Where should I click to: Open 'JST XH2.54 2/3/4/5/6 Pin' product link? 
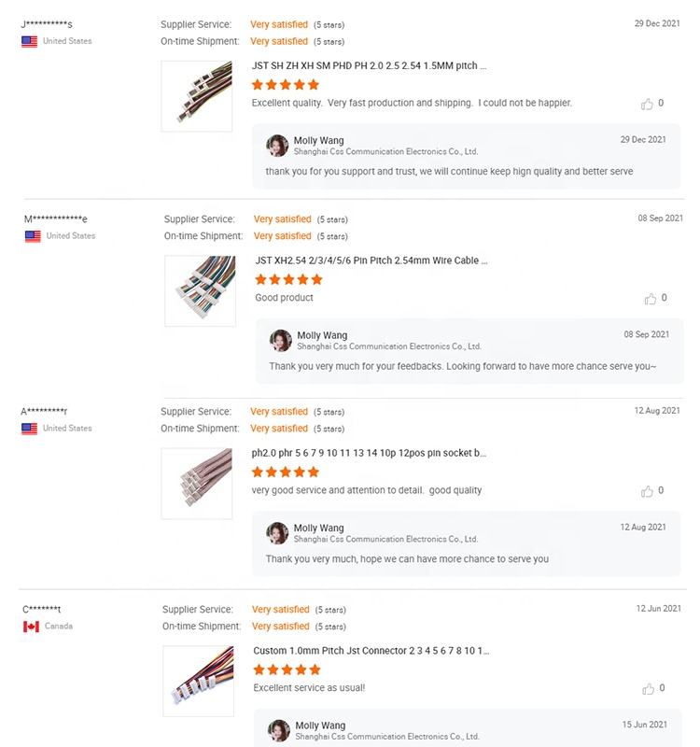[x=371, y=261]
